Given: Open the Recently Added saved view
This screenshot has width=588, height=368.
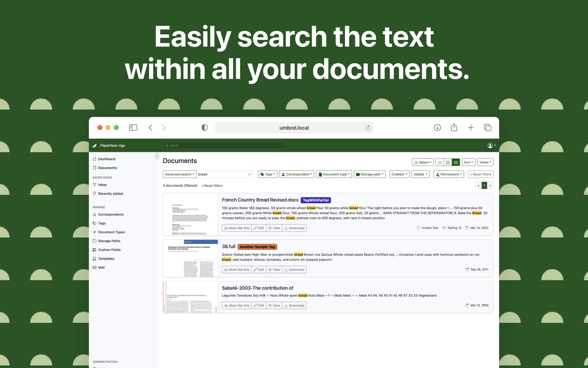Looking at the screenshot, I should [110, 194].
